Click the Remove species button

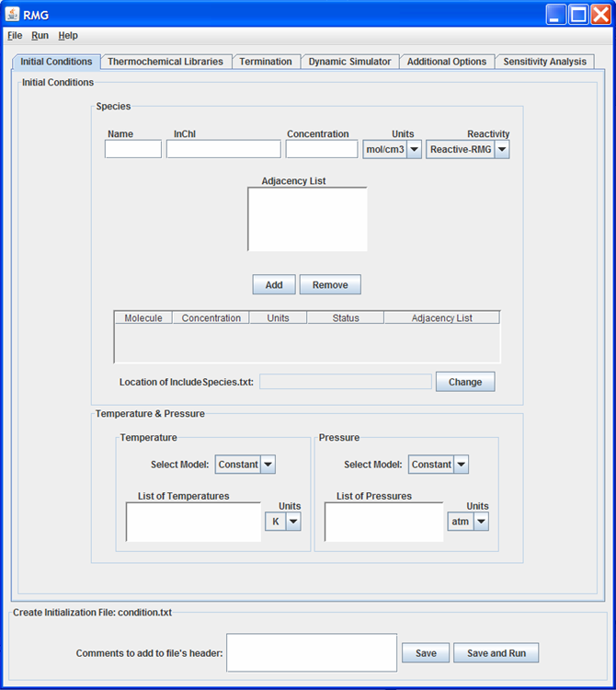330,284
